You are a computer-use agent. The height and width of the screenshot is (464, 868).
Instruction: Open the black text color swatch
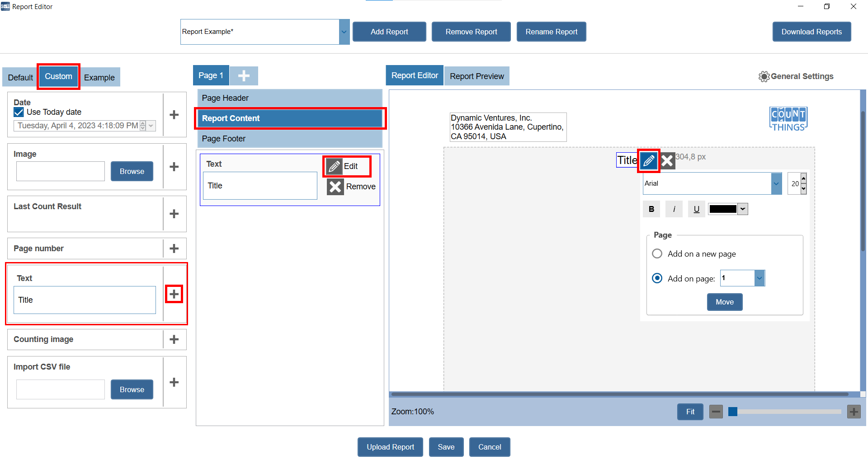pos(727,209)
